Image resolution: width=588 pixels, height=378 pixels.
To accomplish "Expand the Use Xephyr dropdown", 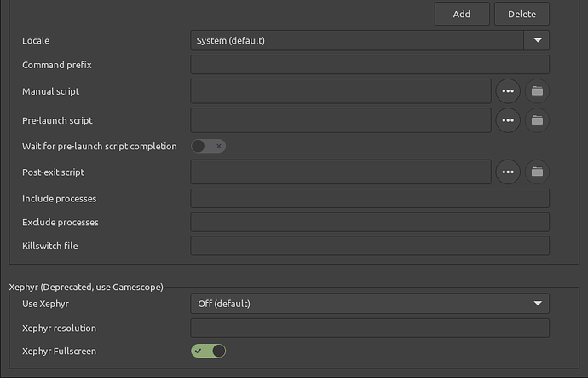I will click(369, 304).
